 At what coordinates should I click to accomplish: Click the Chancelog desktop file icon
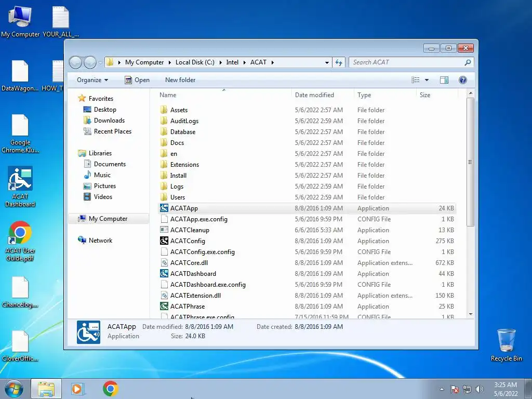pyautogui.click(x=20, y=292)
